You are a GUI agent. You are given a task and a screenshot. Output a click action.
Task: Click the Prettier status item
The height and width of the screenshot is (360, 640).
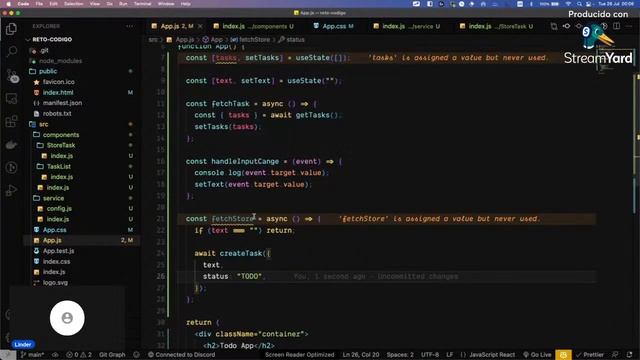coord(589,355)
